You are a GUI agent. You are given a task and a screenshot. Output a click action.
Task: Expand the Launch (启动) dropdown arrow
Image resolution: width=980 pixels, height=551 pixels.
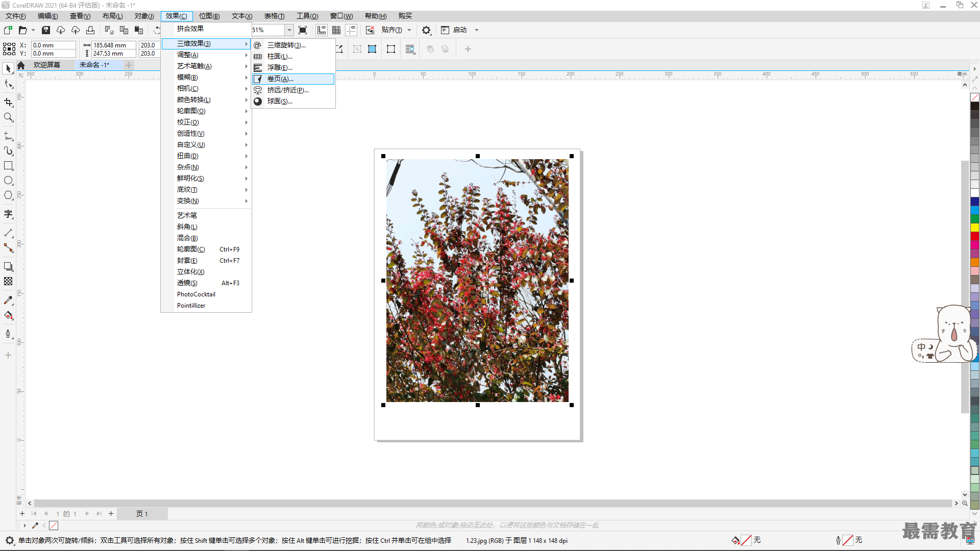point(477,30)
